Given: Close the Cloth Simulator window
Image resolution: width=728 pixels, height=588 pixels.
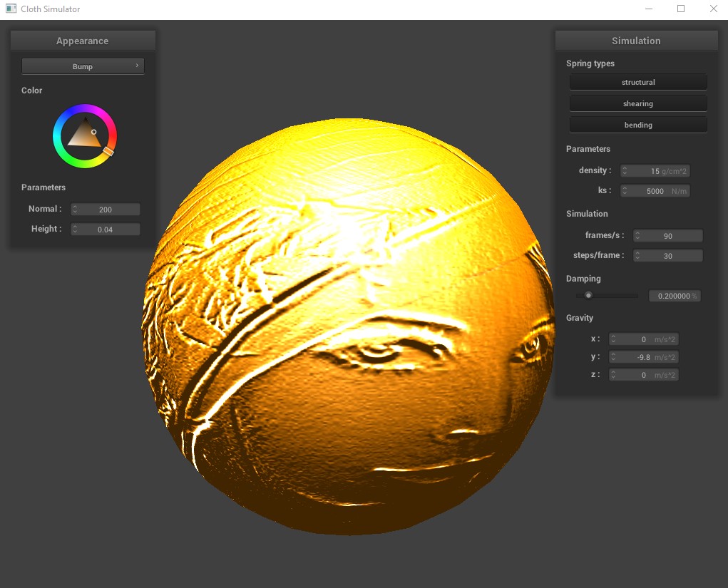Looking at the screenshot, I should (x=713, y=9).
